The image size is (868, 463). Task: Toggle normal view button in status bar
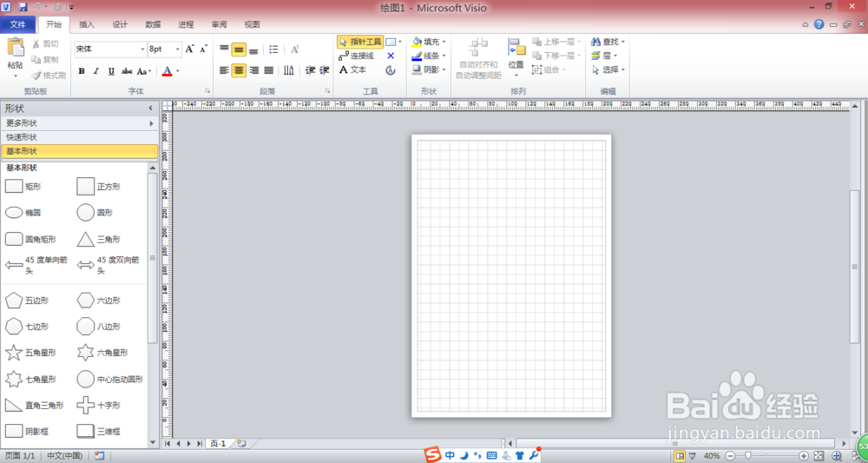pyautogui.click(x=679, y=456)
